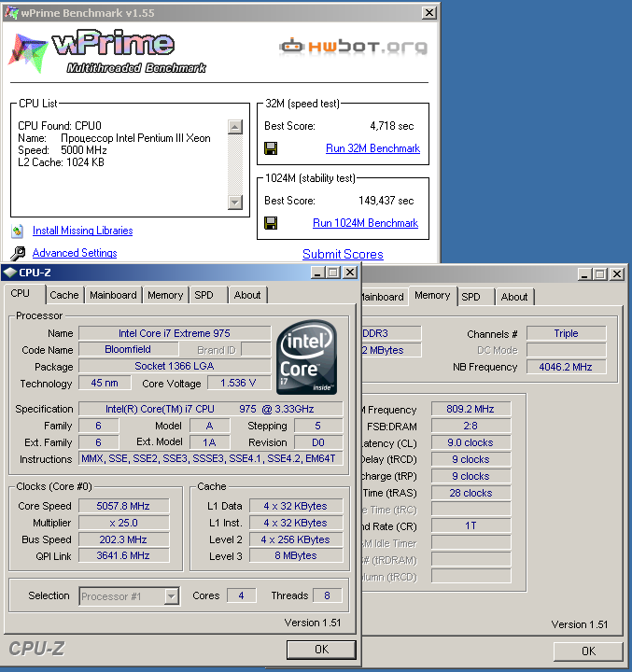Screen dimensions: 632x672
Task: Click OK in the front CPU-Z window
Action: coord(321,650)
